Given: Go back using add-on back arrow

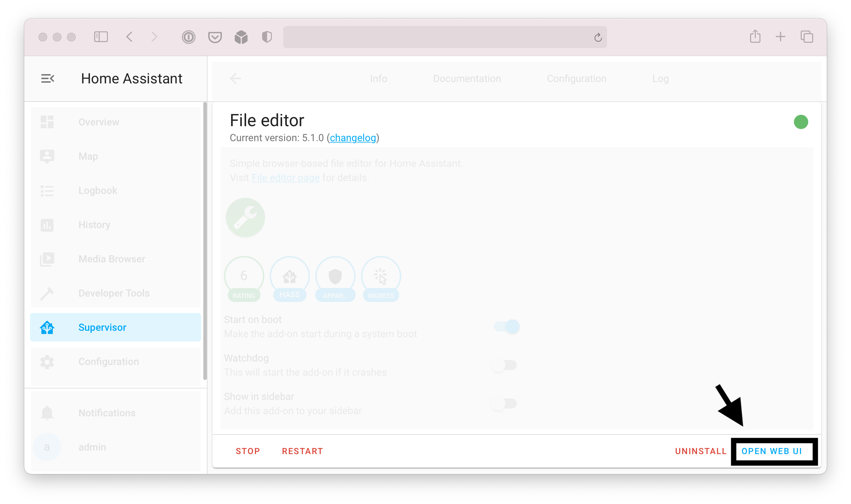Looking at the screenshot, I should tap(235, 78).
